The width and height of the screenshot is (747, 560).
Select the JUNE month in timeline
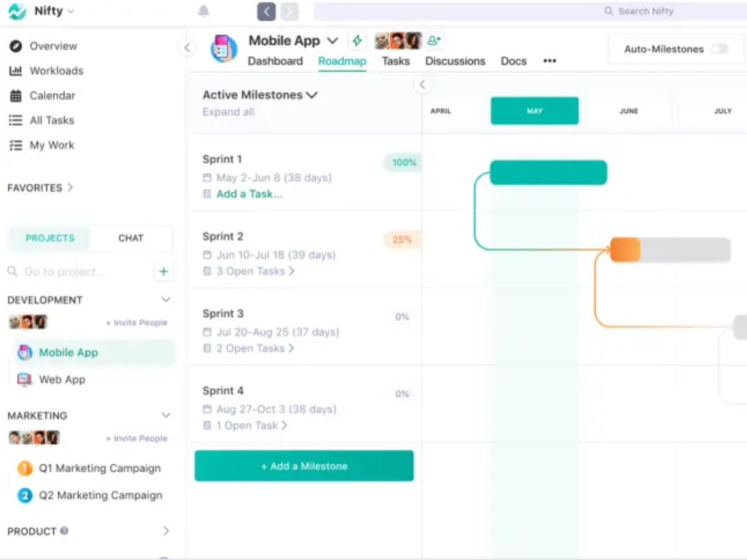[629, 111]
